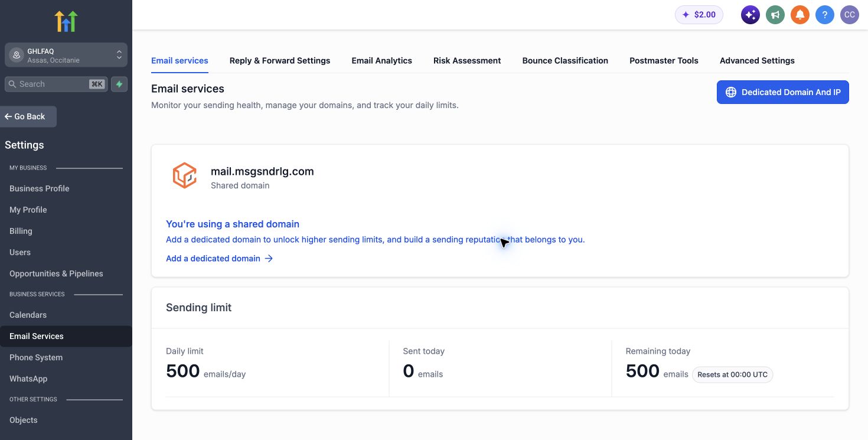Select the Bounce Classification tab
This screenshot has height=440, width=868.
(565, 60)
